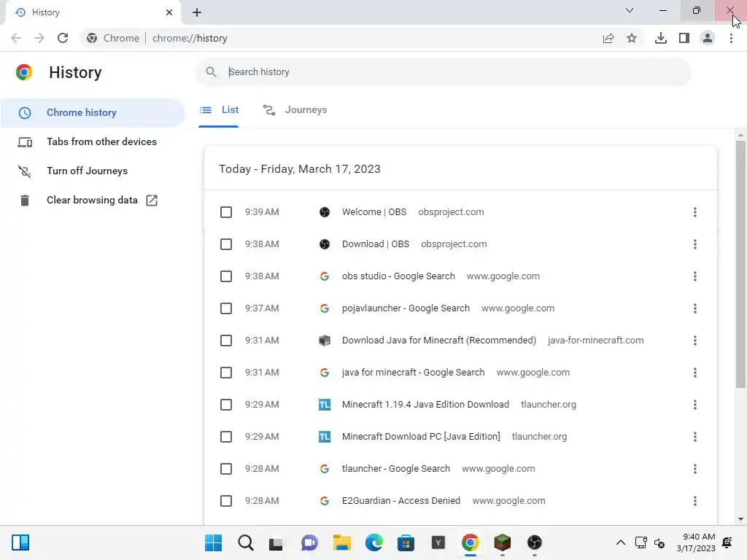
Task: Select checkbox for obs studio Google Search
Action: (x=226, y=276)
